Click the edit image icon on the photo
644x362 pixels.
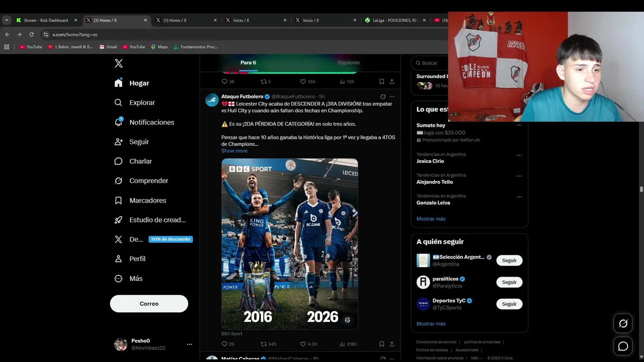click(347, 320)
